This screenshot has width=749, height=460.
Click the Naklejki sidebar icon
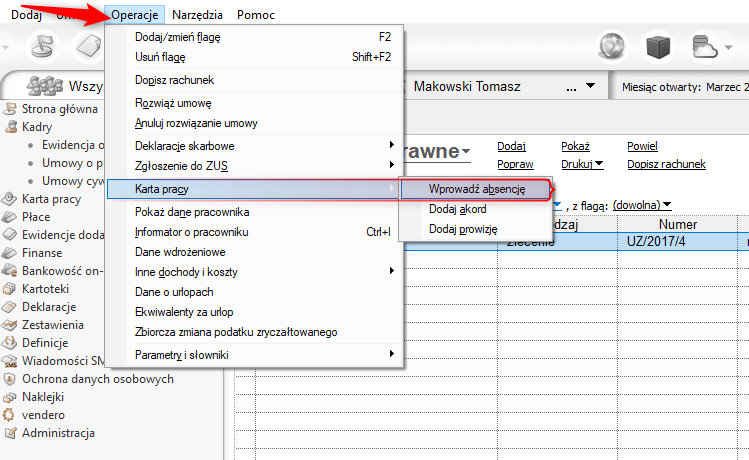point(10,397)
